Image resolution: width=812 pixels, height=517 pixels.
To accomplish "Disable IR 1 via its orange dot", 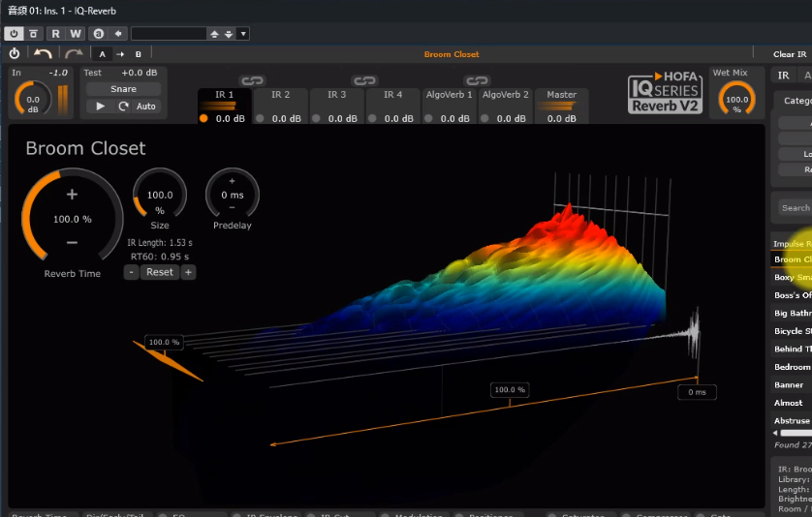I will 203,118.
